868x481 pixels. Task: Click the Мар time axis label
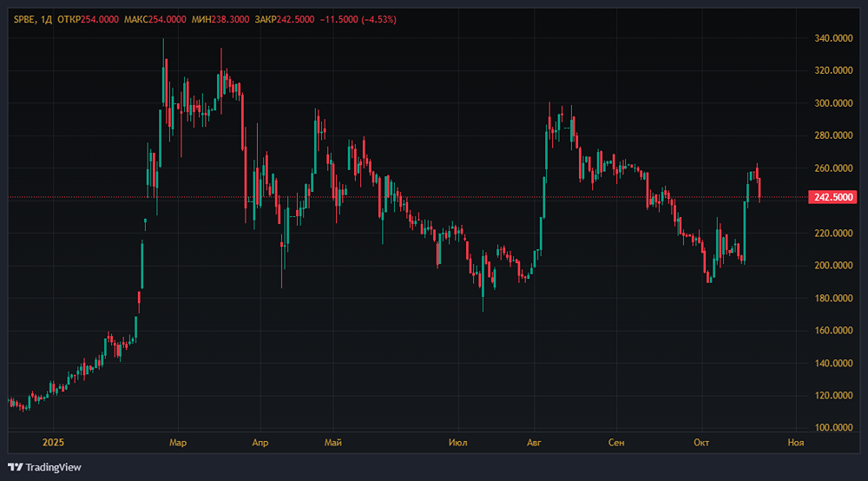(178, 442)
